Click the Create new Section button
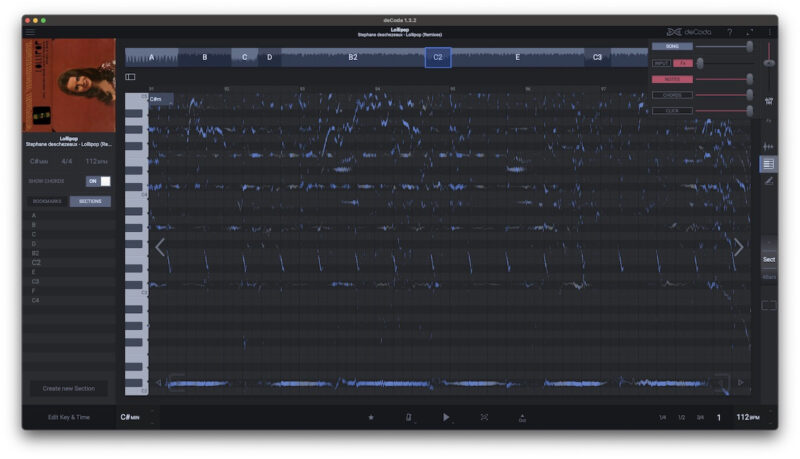This screenshot has width=800, height=459. coord(69,388)
